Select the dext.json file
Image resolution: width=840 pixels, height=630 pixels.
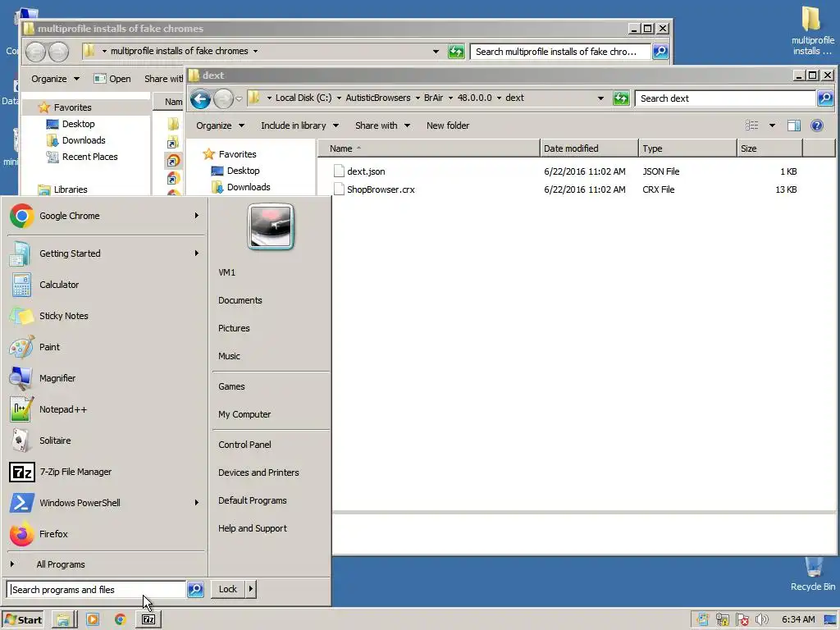click(x=366, y=171)
